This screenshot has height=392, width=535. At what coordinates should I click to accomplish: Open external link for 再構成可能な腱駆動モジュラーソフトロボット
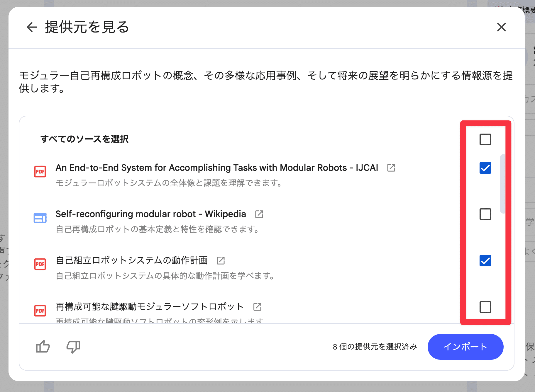pyautogui.click(x=257, y=307)
